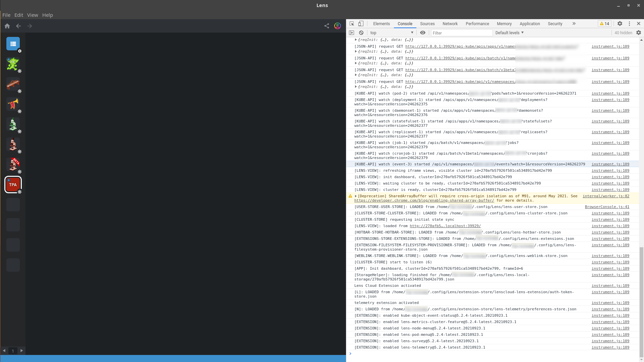Image resolution: width=644 pixels, height=362 pixels.
Task: Open the Lens catalog icon in sidebar
Action: point(13,43)
